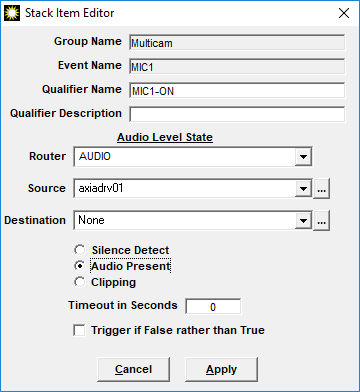Expand the Router dropdown arrow
Screen dimensions: 360x392
(303, 157)
